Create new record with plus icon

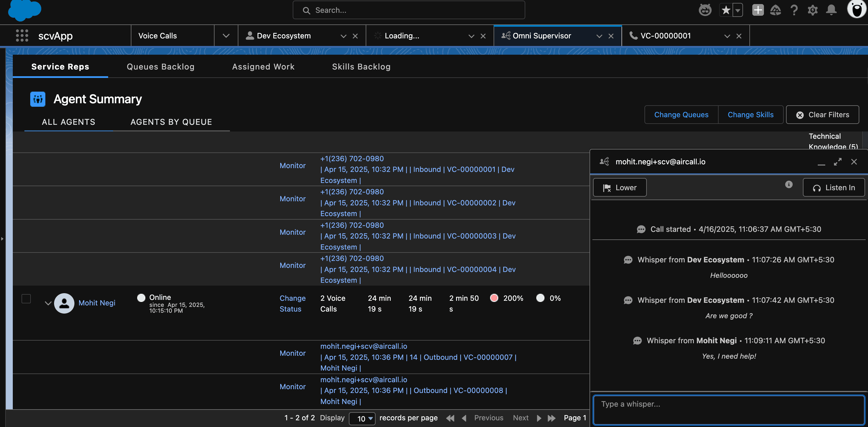758,10
